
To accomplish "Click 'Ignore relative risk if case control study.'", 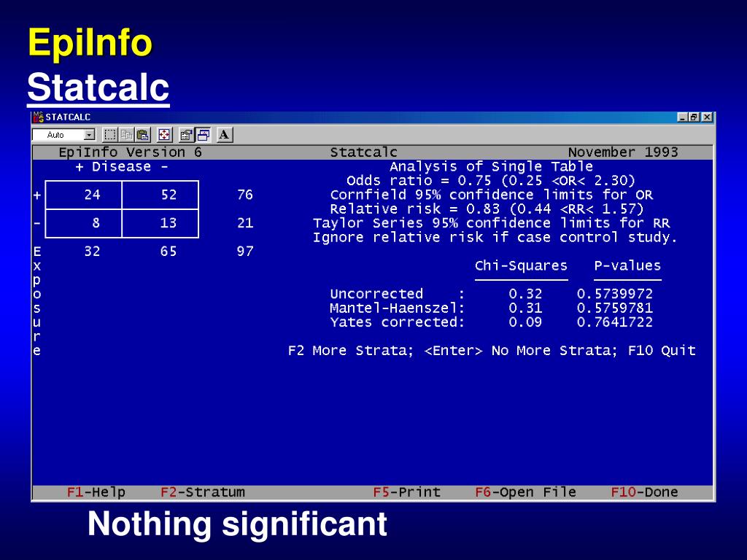I will (x=495, y=237).
